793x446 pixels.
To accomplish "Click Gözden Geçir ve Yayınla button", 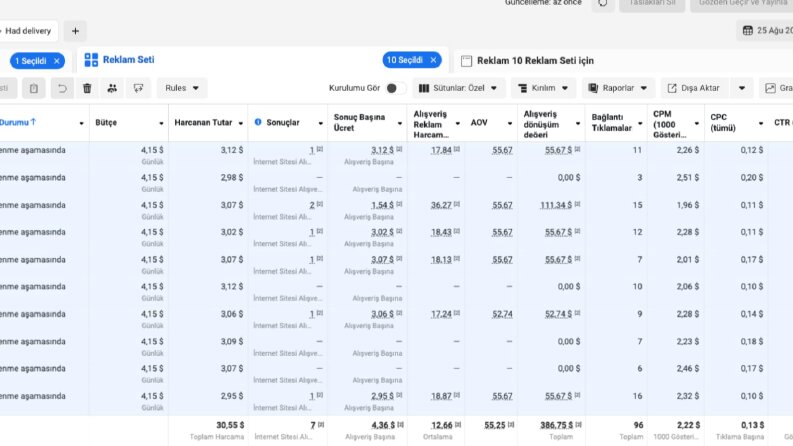I will 742,4.
